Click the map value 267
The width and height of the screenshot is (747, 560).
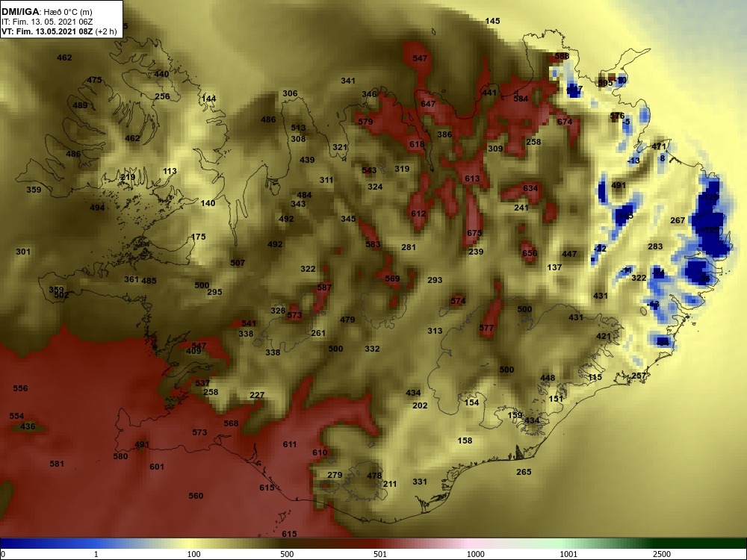(678, 220)
